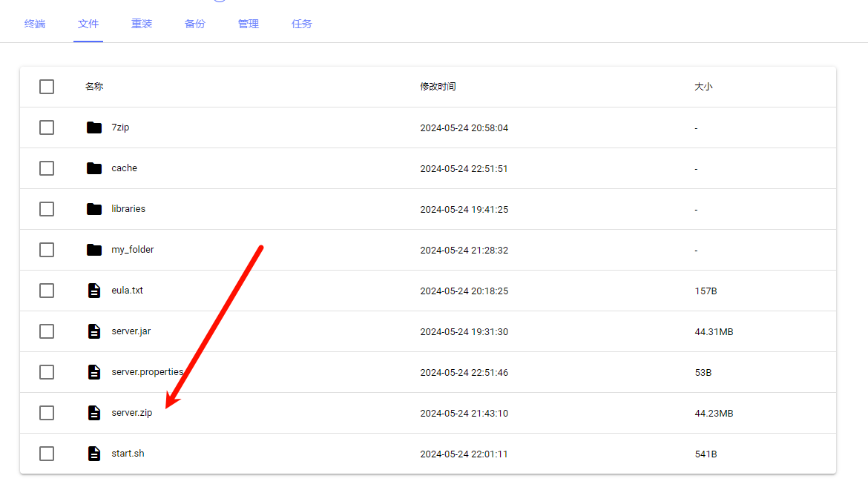This screenshot has width=868, height=487.
Task: Toggle the select-all checkbox in header
Action: coord(47,87)
